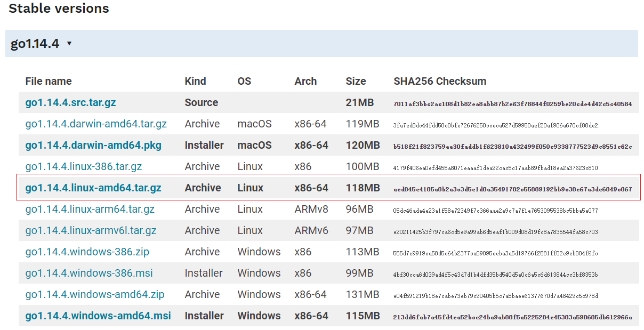This screenshot has width=644, height=330.
Task: Select the checksum of go1.14.4.src.tar.gz
Action: [x=513, y=104]
